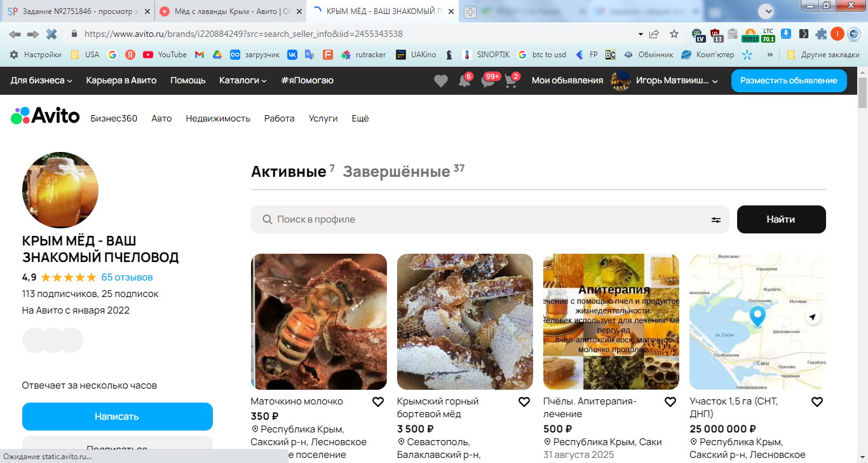
Task: Focus the Поиск в профиле search field
Action: (x=490, y=219)
